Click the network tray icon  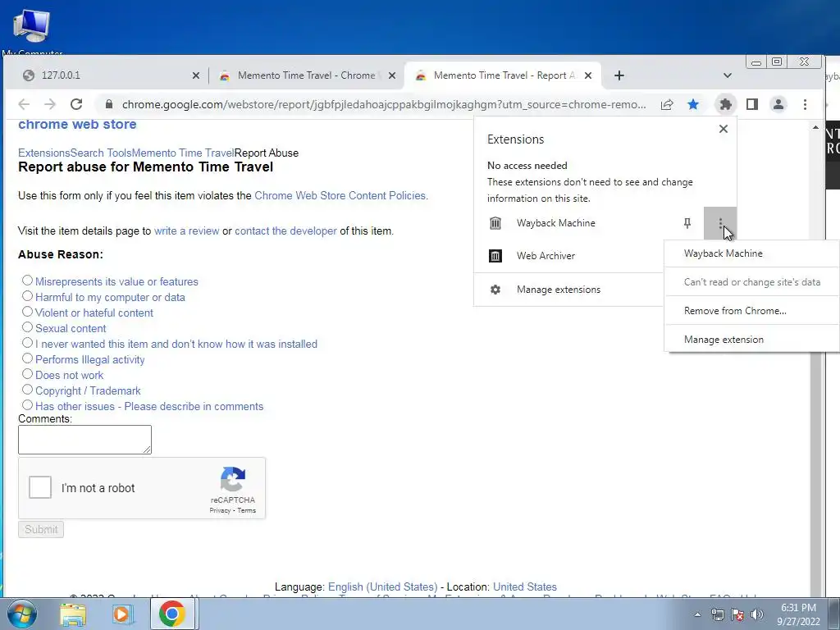click(717, 614)
